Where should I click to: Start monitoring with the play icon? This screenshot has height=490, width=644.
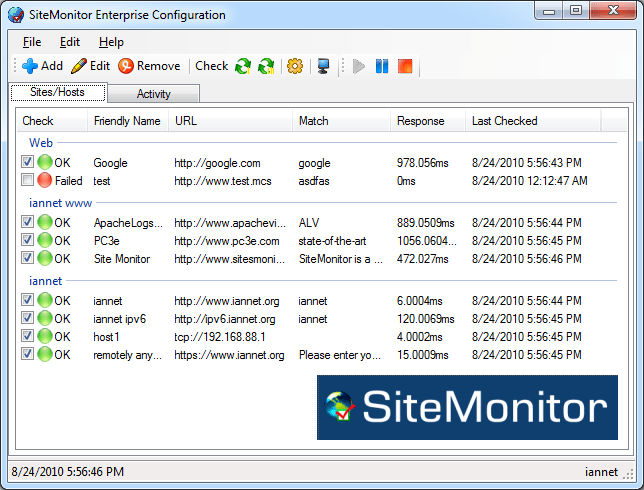coord(359,66)
